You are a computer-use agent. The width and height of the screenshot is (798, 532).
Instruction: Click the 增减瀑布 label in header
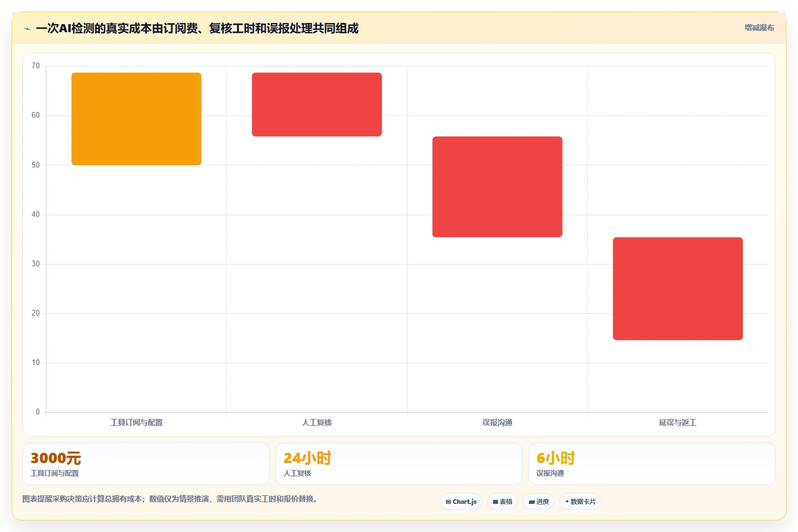click(x=759, y=28)
